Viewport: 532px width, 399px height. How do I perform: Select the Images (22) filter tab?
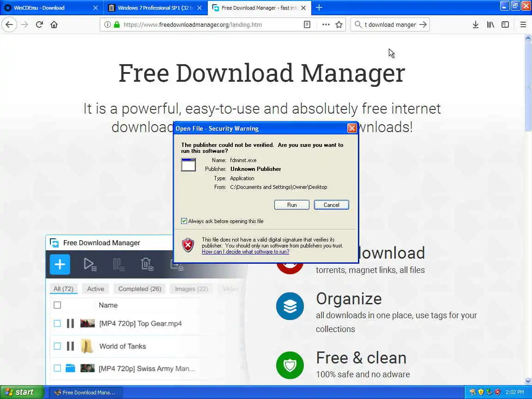191,289
